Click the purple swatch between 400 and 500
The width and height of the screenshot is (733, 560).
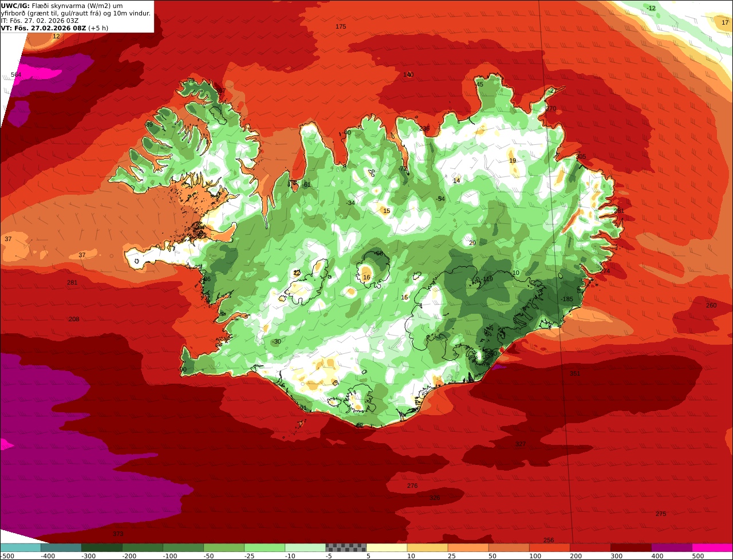671,547
